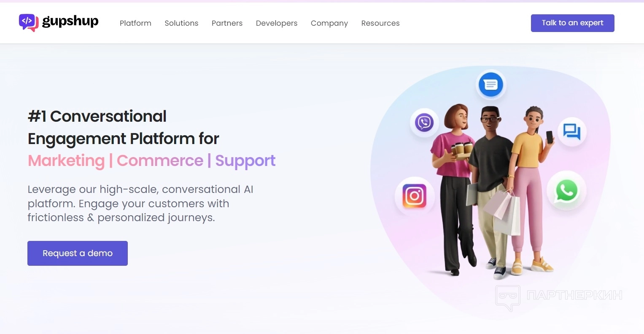Image resolution: width=644 pixels, height=334 pixels.
Task: Click the Instagram icon bubble
Action: point(415,196)
